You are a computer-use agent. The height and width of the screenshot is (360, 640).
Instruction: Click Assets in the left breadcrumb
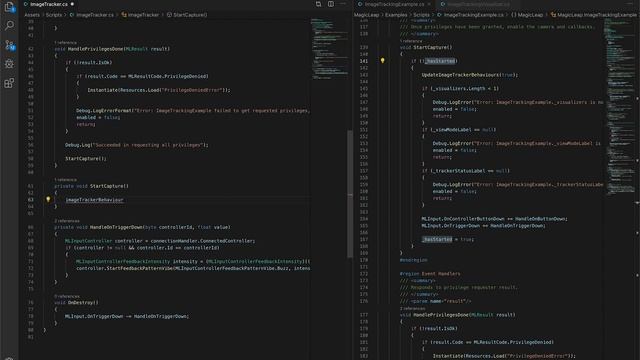[x=32, y=15]
